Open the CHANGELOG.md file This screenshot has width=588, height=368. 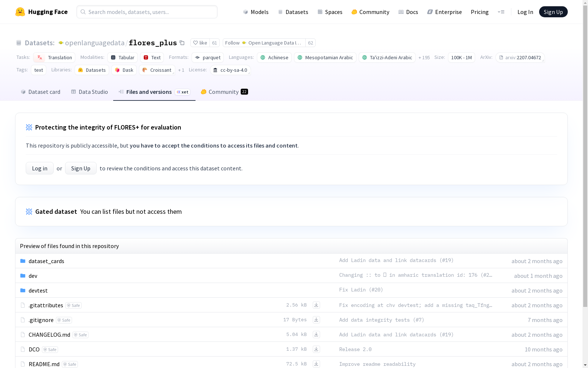[49, 335]
